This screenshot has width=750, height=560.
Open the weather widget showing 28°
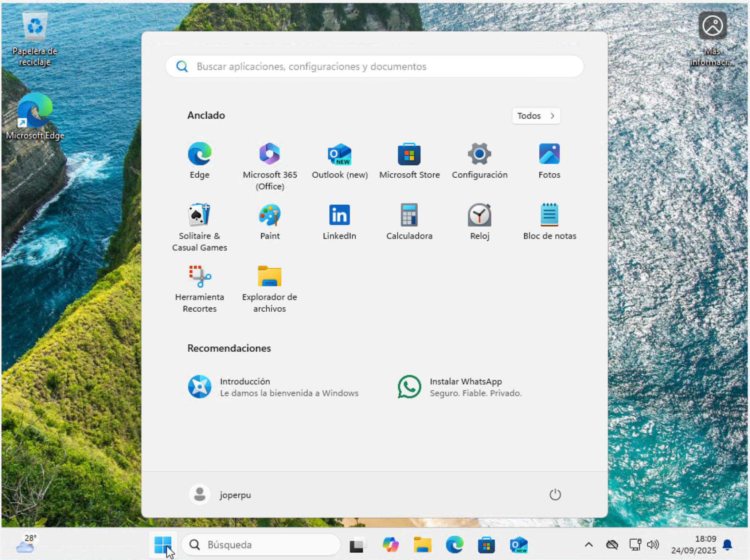tap(26, 544)
